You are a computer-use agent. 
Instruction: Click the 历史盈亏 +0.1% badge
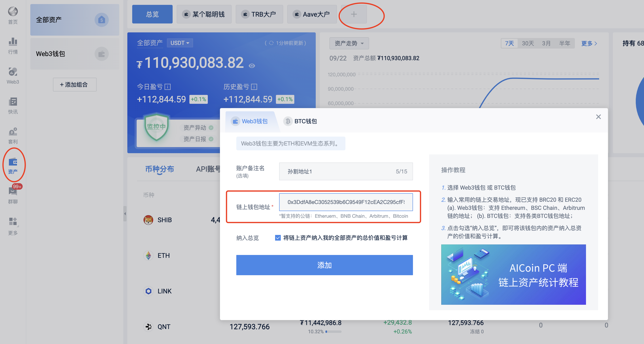(x=285, y=99)
